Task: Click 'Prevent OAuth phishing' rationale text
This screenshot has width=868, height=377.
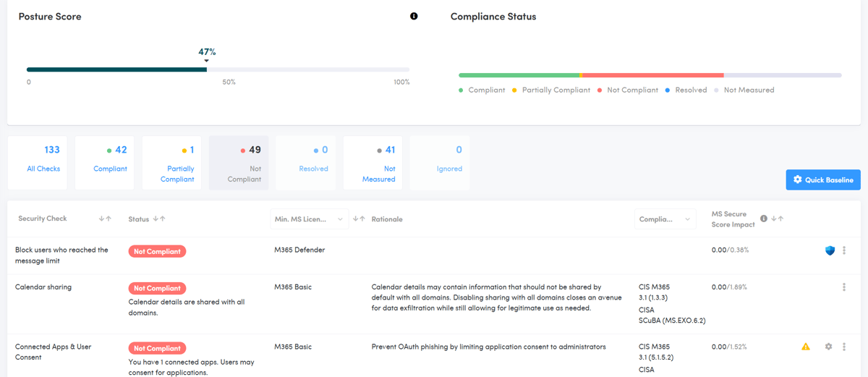Action: click(488, 347)
